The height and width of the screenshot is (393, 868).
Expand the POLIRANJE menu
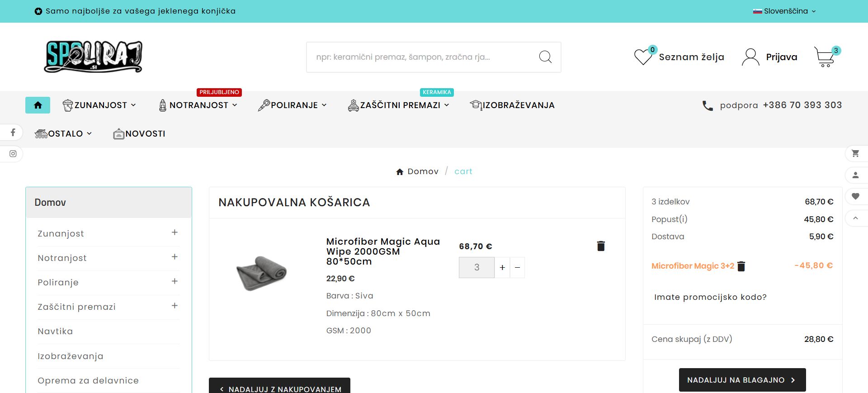pos(292,105)
